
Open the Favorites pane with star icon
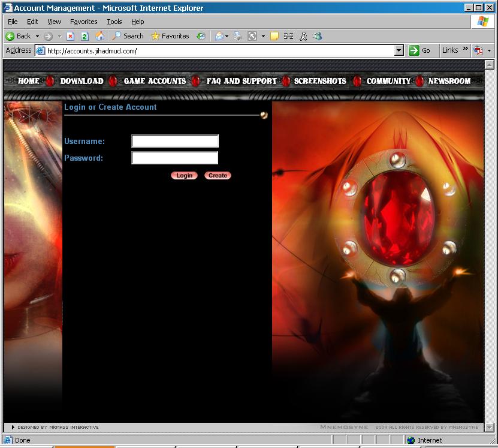(170, 36)
